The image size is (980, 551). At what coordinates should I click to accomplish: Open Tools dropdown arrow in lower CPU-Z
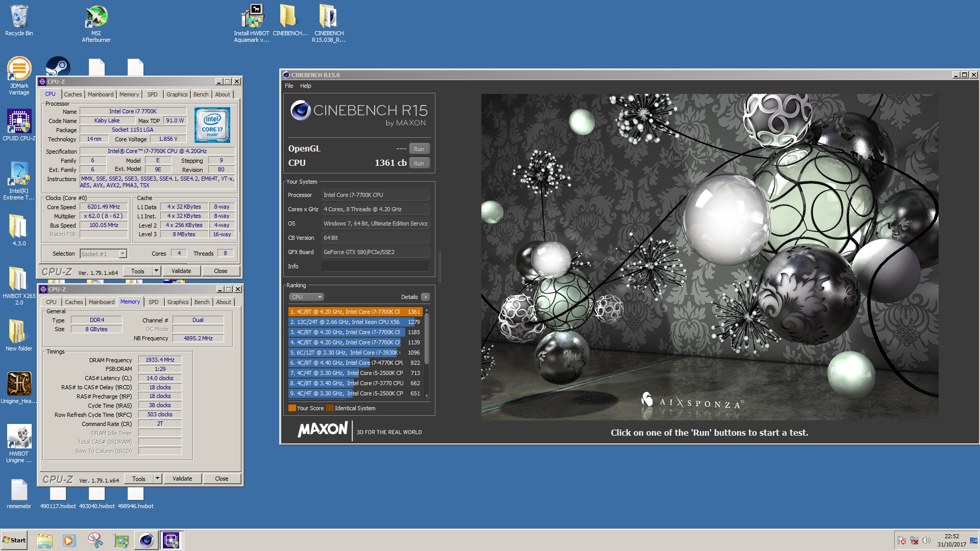[157, 479]
